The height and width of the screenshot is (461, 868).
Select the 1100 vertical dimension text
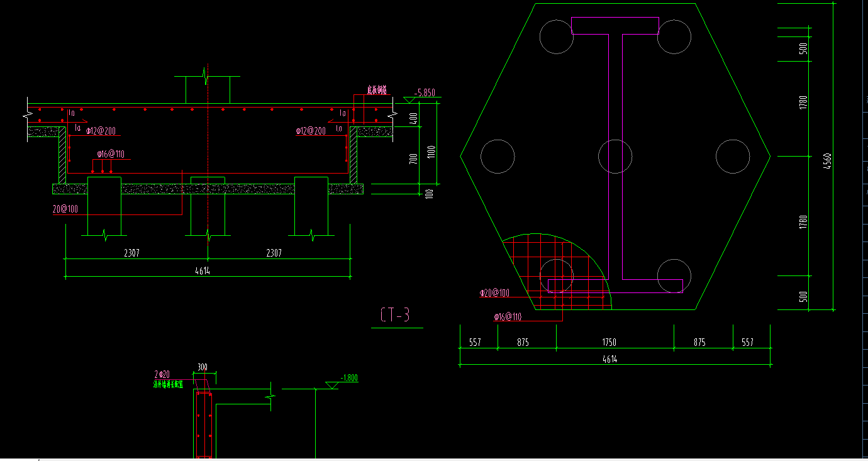430,152
